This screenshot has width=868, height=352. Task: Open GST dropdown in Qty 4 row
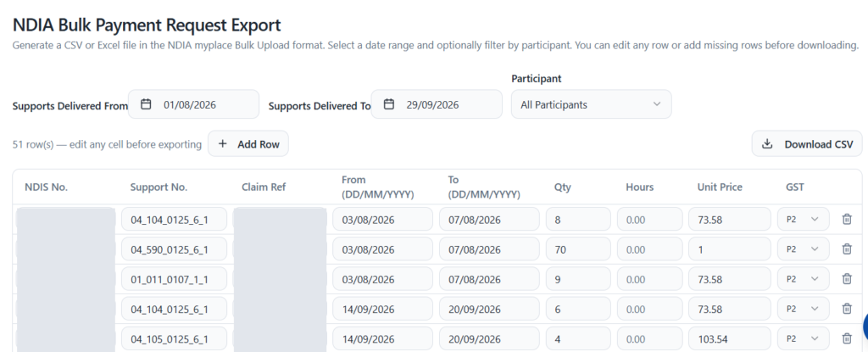[804, 338]
